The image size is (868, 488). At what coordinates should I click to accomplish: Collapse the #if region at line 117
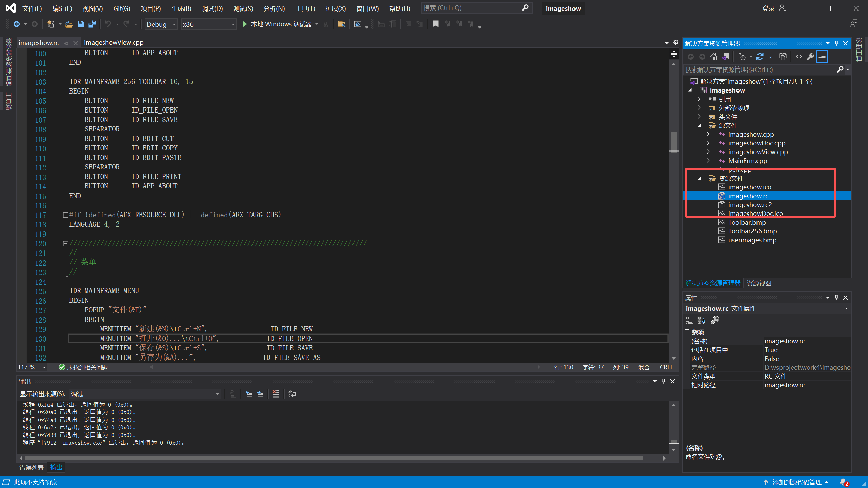(x=66, y=215)
